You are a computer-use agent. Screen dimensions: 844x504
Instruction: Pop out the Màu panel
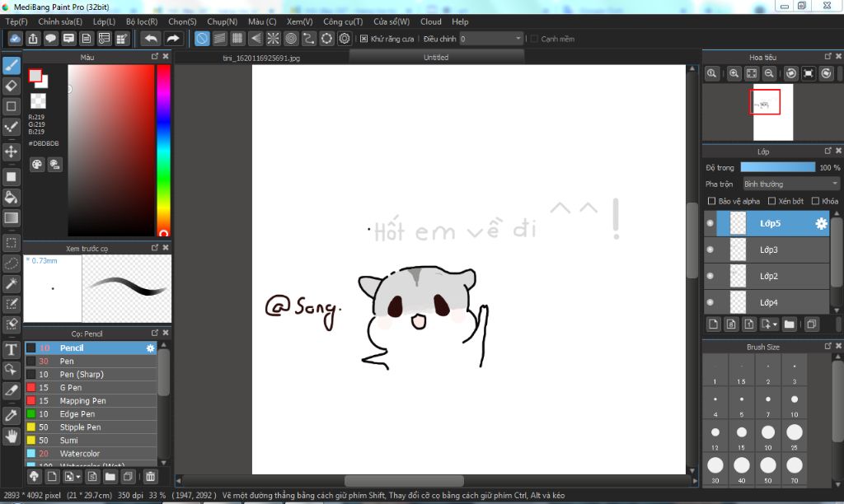point(155,57)
